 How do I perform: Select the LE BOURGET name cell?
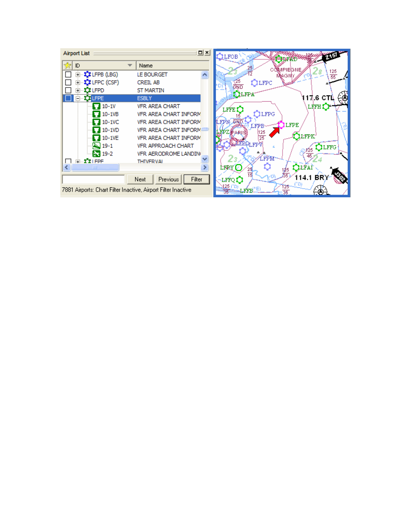[152, 75]
